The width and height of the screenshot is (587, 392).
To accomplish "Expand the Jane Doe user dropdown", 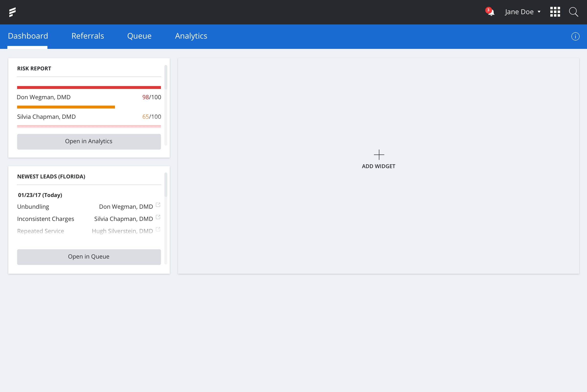I will click(523, 12).
